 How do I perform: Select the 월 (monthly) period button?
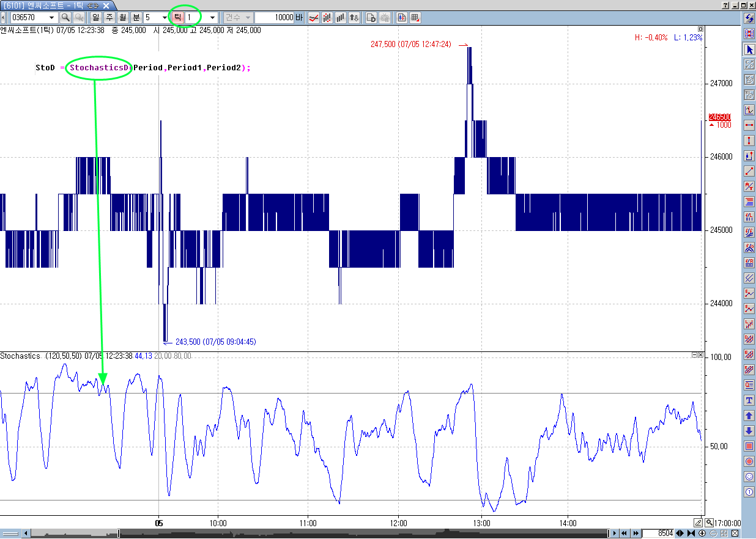123,18
